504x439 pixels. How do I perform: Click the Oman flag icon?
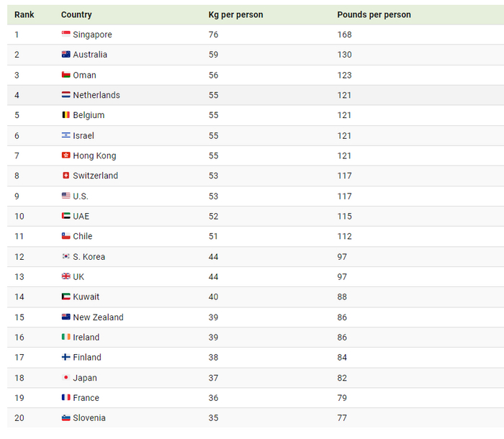click(x=66, y=75)
